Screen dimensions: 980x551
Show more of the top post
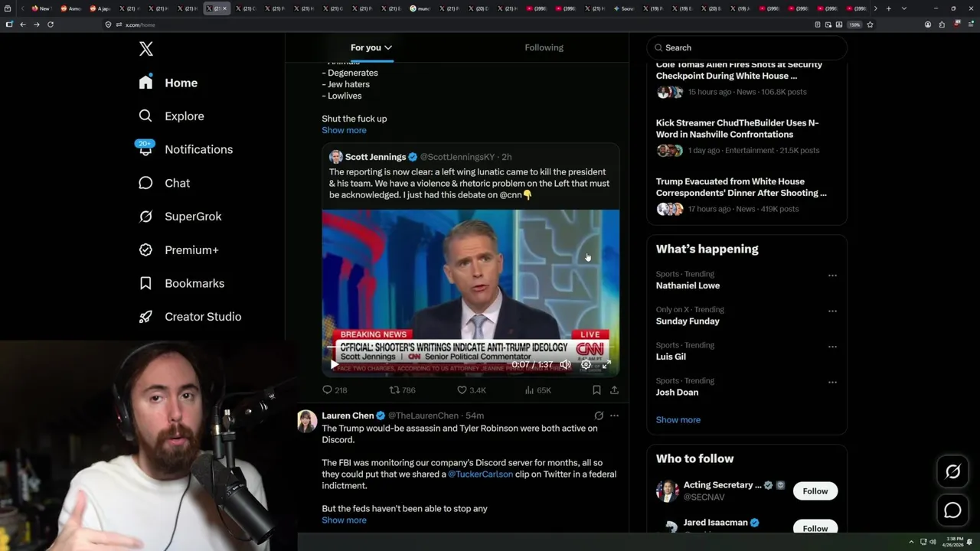pyautogui.click(x=344, y=130)
